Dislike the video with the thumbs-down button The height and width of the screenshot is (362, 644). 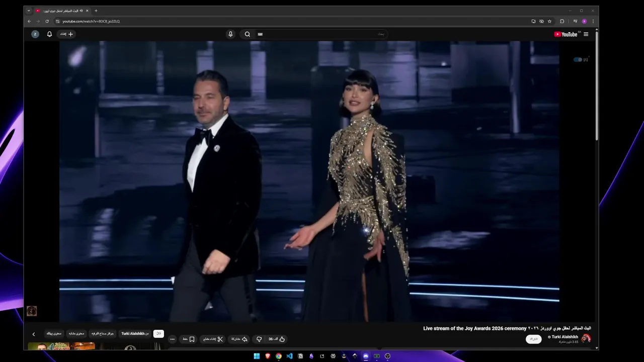[259, 339]
